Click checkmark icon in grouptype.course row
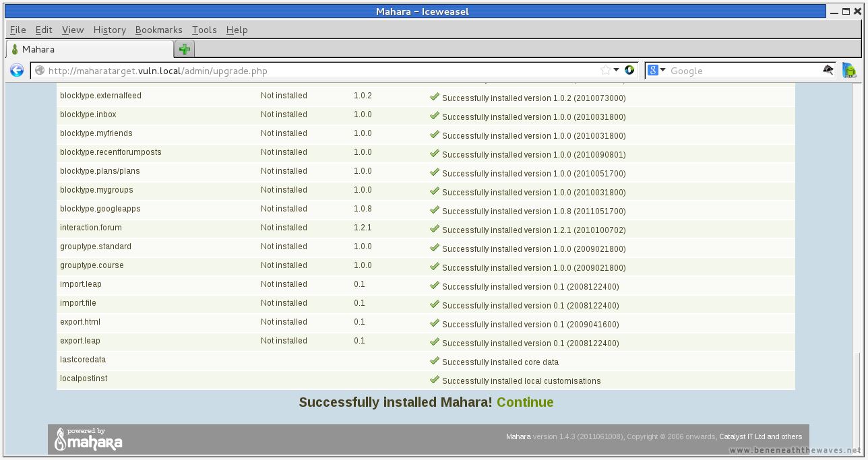 pos(434,267)
